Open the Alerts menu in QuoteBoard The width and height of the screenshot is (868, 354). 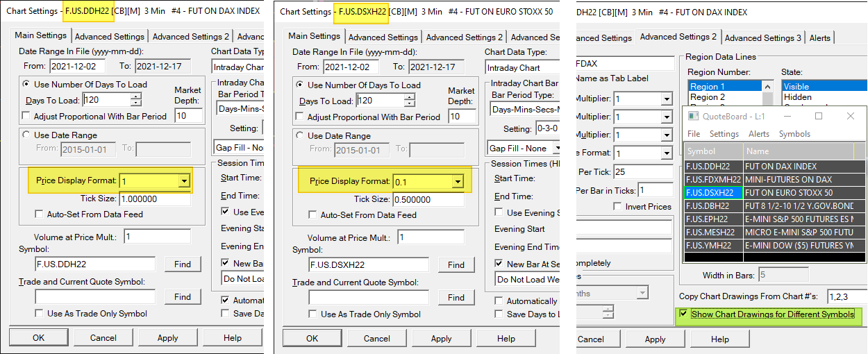(759, 134)
